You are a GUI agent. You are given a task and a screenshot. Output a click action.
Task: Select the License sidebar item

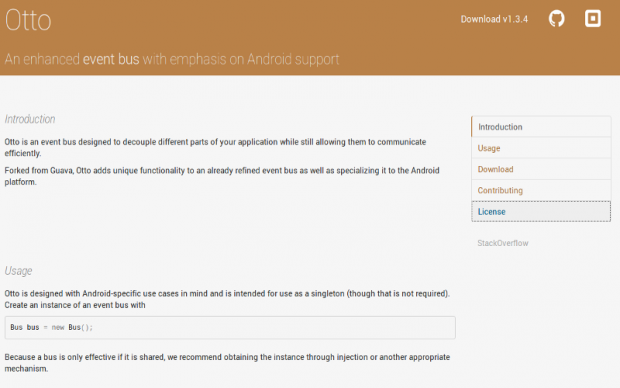pyautogui.click(x=541, y=211)
